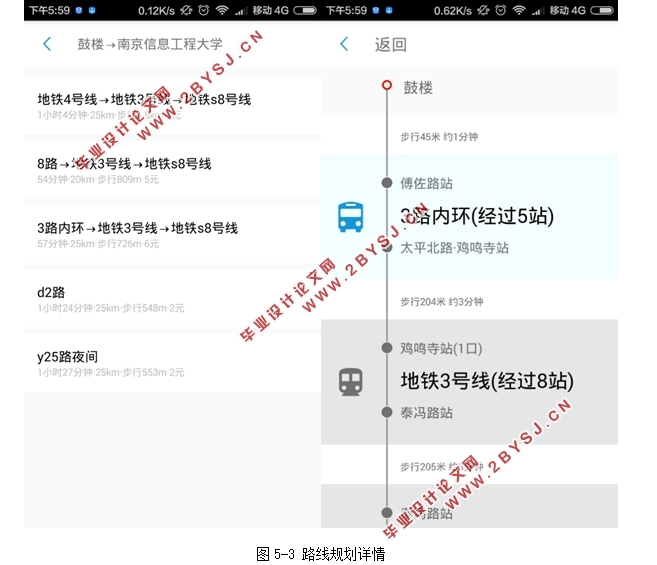Open route 8路→地铁3号线→地铁s8号线

172,170
